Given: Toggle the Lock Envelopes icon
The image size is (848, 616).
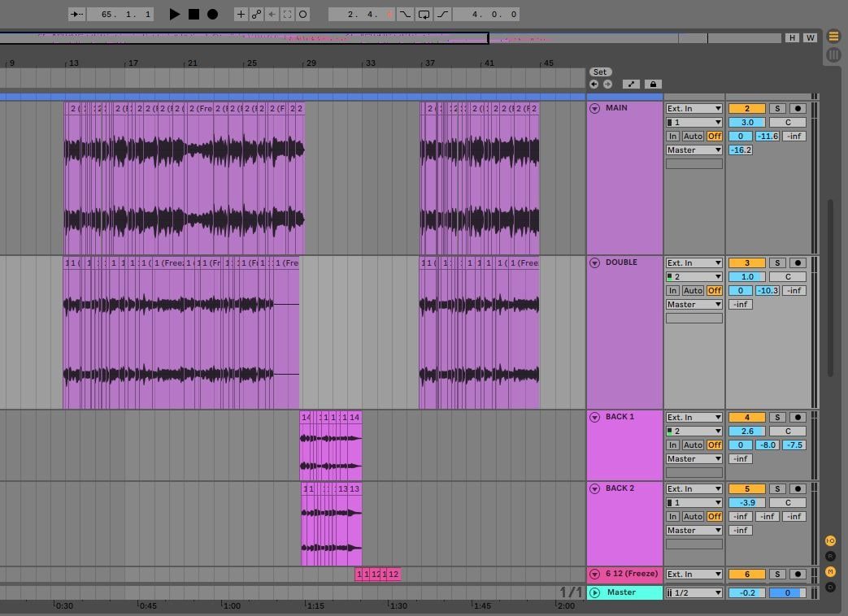Looking at the screenshot, I should point(653,85).
